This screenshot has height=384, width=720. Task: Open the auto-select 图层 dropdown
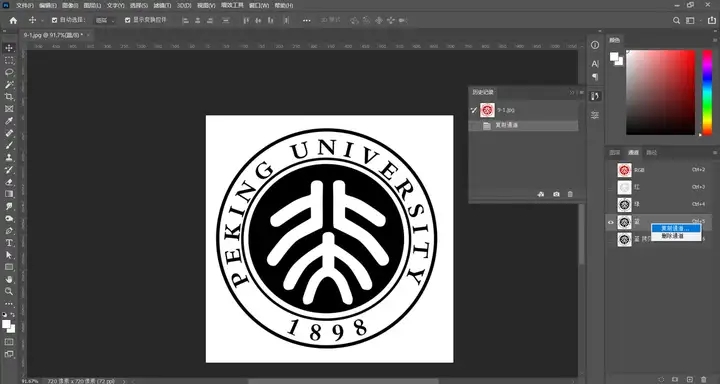pyautogui.click(x=105, y=20)
